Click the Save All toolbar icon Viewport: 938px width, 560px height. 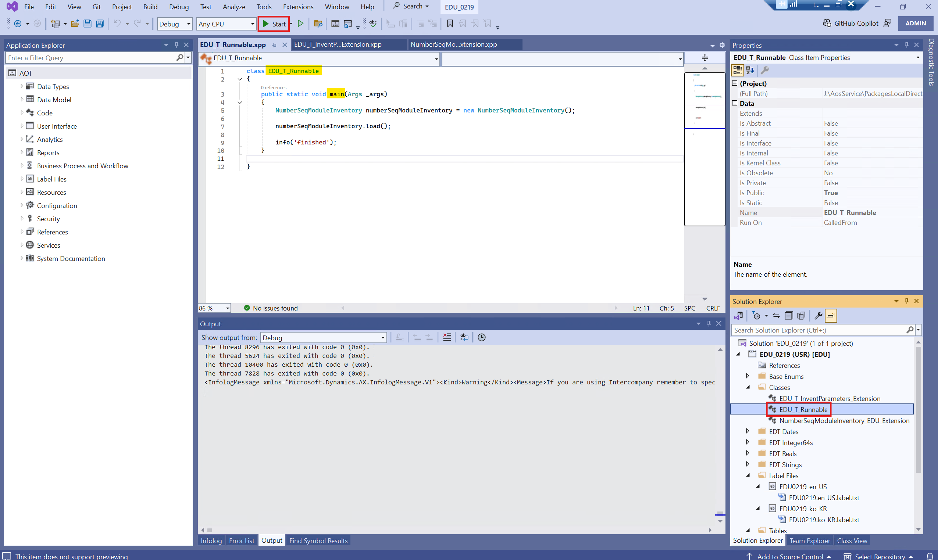100,24
